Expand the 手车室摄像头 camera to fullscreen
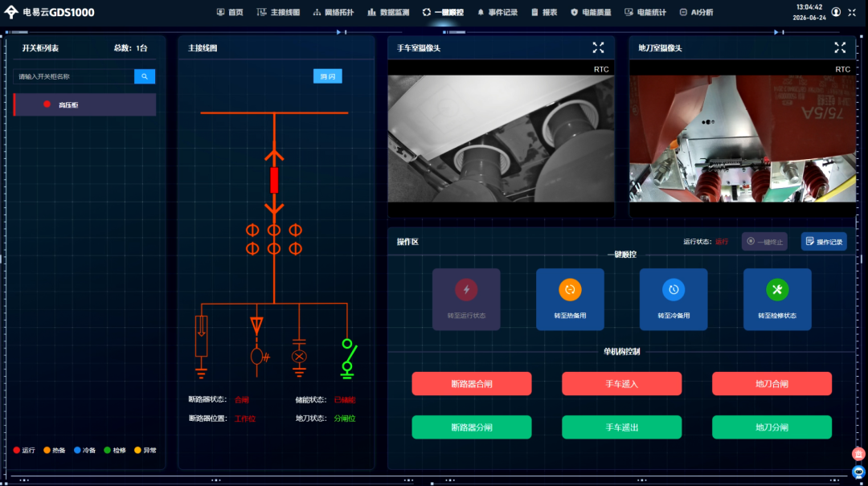The image size is (868, 486). (599, 47)
